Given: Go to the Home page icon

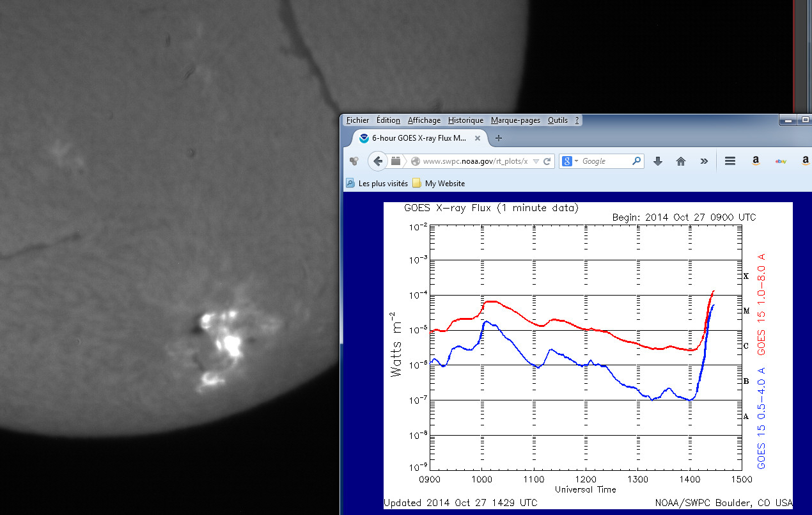Looking at the screenshot, I should click(681, 161).
